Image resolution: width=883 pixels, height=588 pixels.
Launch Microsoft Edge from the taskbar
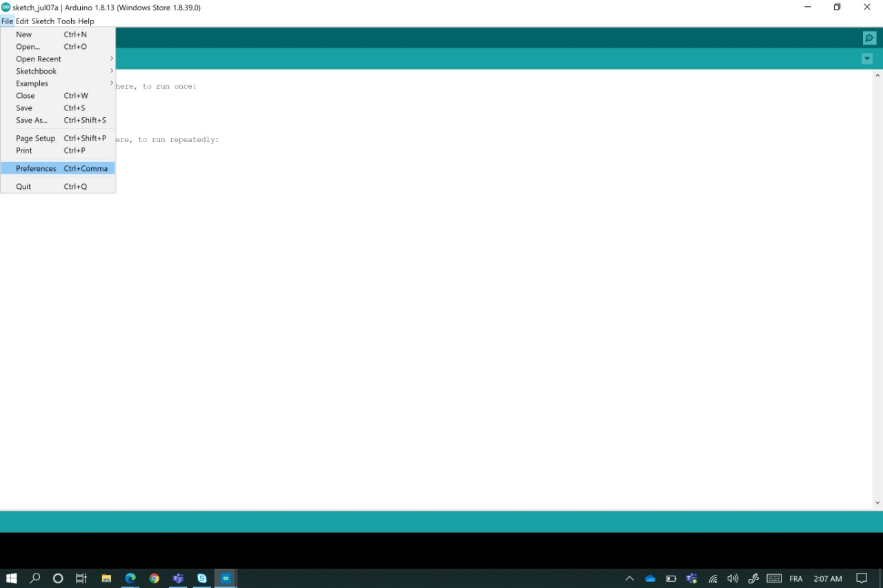point(130,578)
